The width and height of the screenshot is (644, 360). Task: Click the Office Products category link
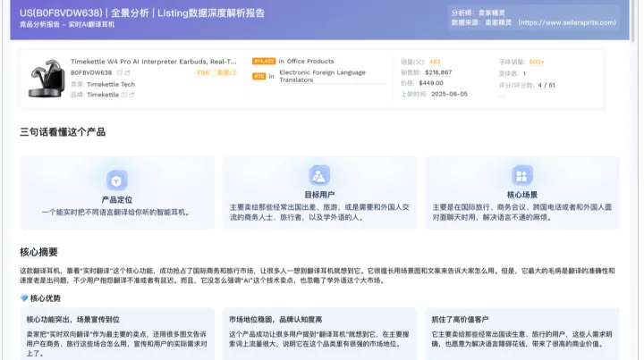click(x=310, y=61)
